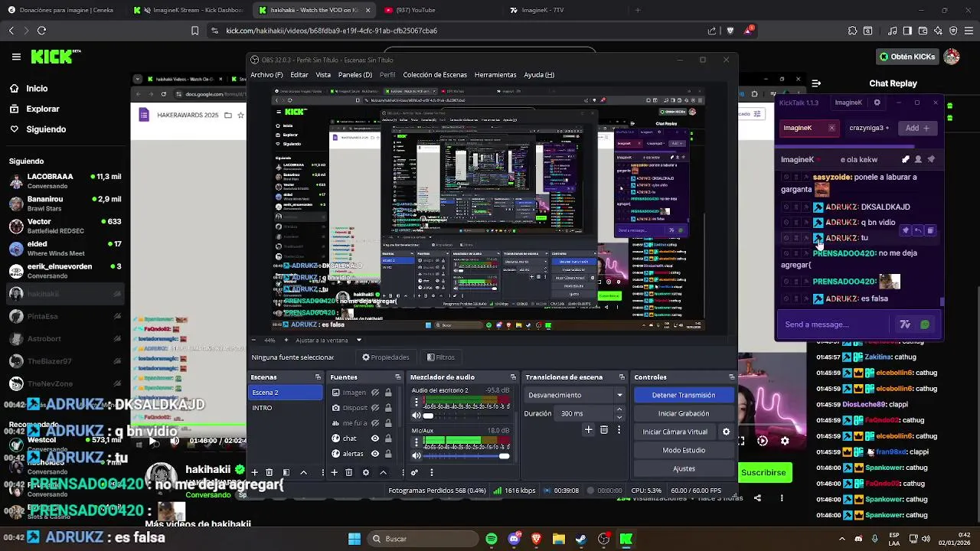Increase Duración with up arrow
This screenshot has width=980, height=551.
tap(619, 409)
